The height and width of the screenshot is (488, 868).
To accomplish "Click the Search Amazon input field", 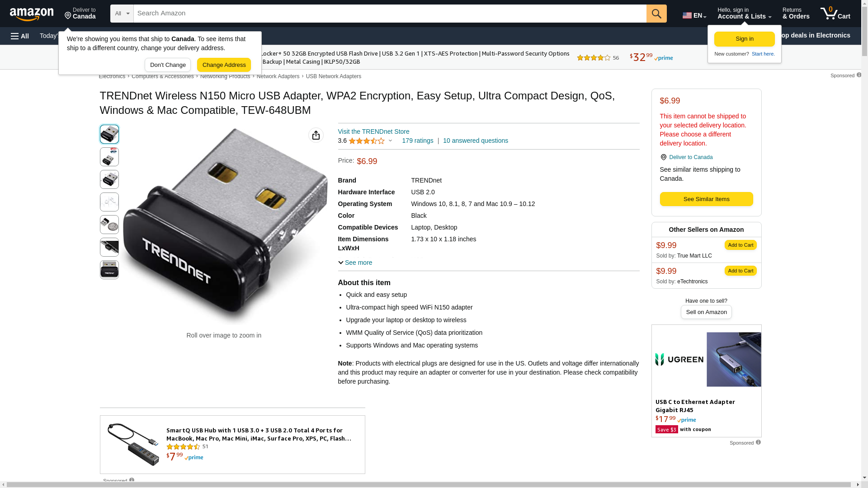I will (x=390, y=14).
